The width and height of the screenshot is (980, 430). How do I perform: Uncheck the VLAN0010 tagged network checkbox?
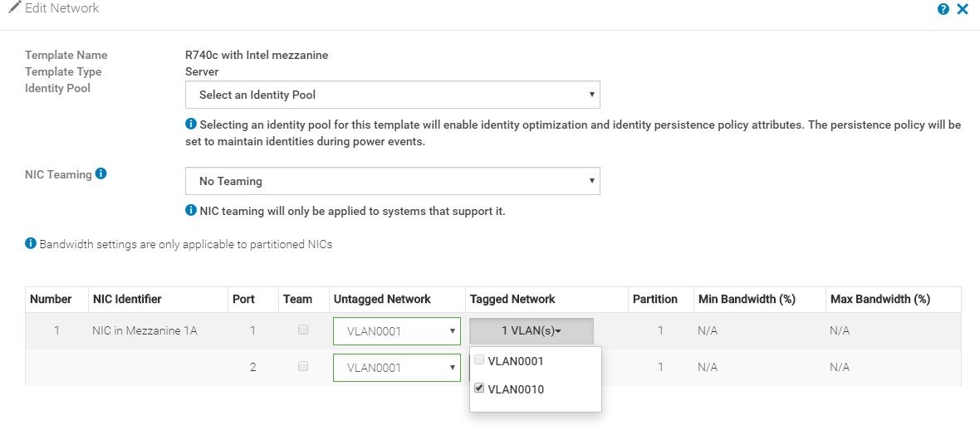pyautogui.click(x=479, y=388)
